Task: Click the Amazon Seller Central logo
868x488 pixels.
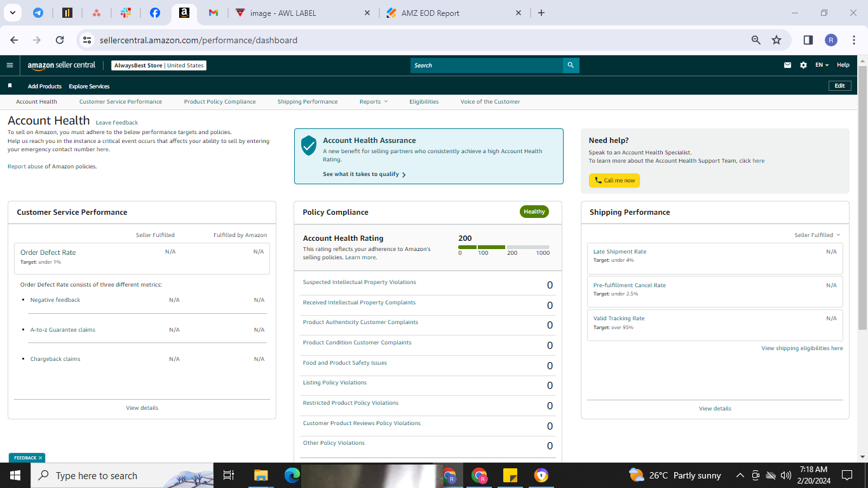Action: (x=62, y=65)
